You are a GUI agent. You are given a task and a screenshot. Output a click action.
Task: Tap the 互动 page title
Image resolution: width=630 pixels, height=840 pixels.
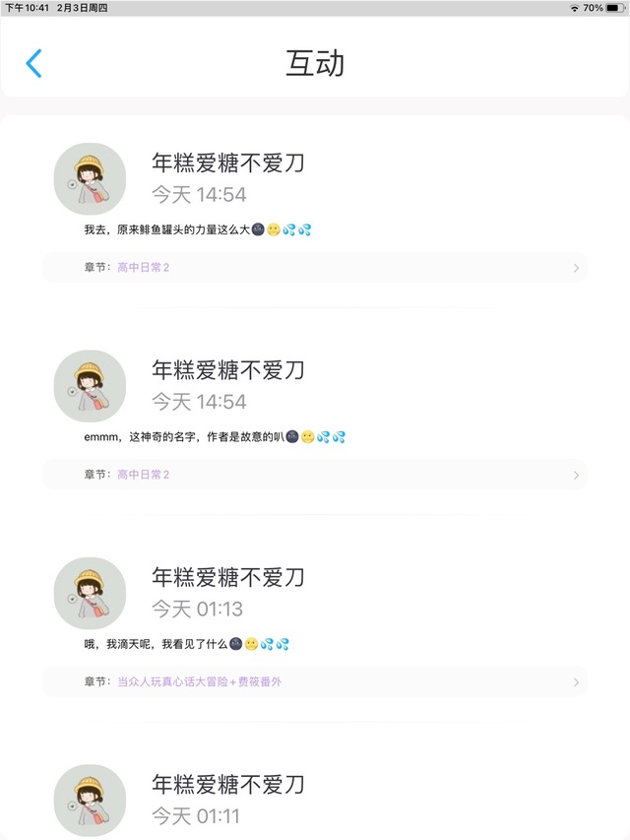(x=315, y=64)
